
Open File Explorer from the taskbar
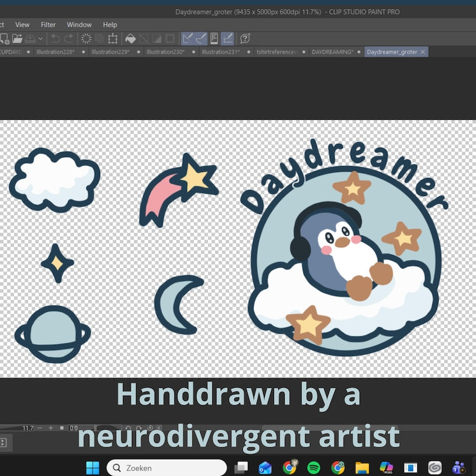point(362,468)
